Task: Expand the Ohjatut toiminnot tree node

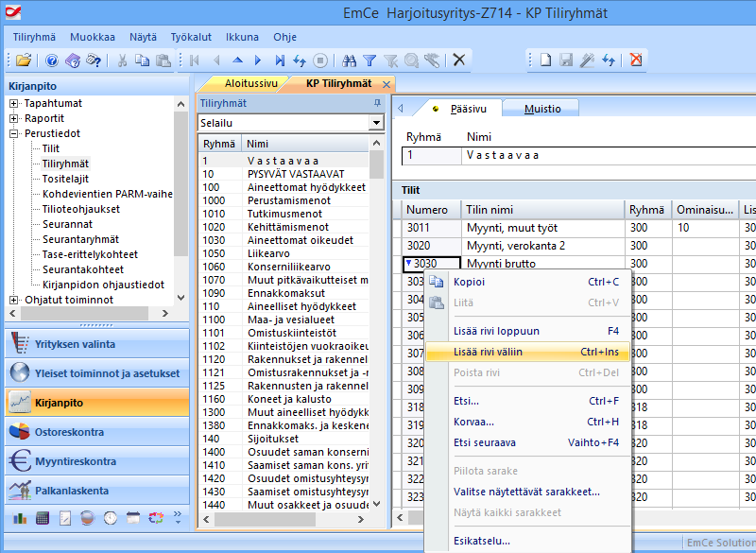Action: (14, 300)
